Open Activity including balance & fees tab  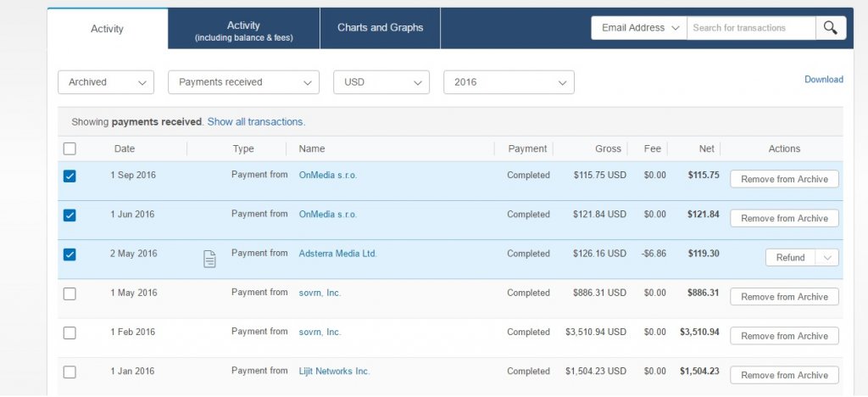click(x=243, y=31)
